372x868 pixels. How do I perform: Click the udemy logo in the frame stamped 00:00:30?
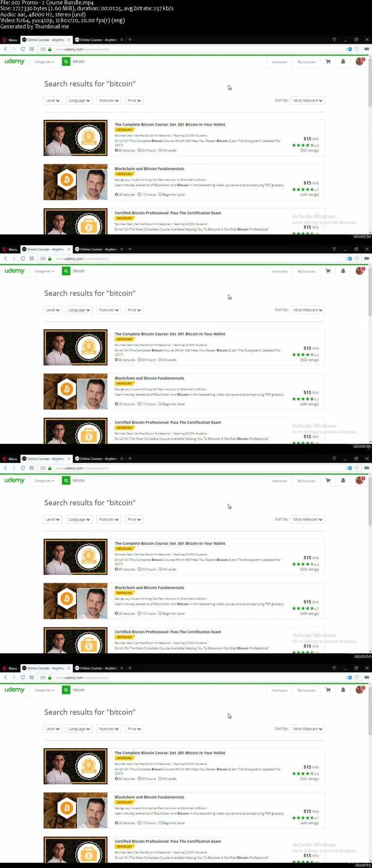coord(15,61)
